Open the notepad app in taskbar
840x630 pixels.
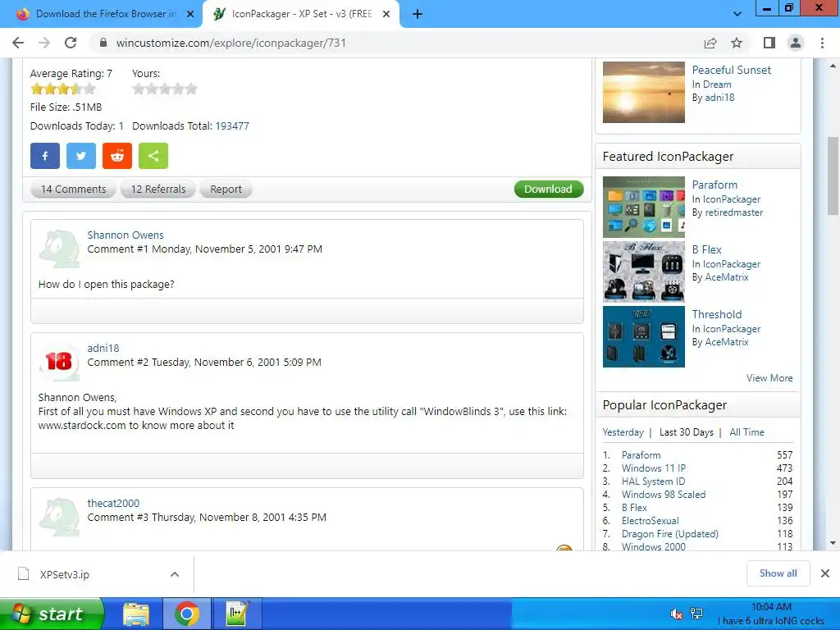pos(237,614)
